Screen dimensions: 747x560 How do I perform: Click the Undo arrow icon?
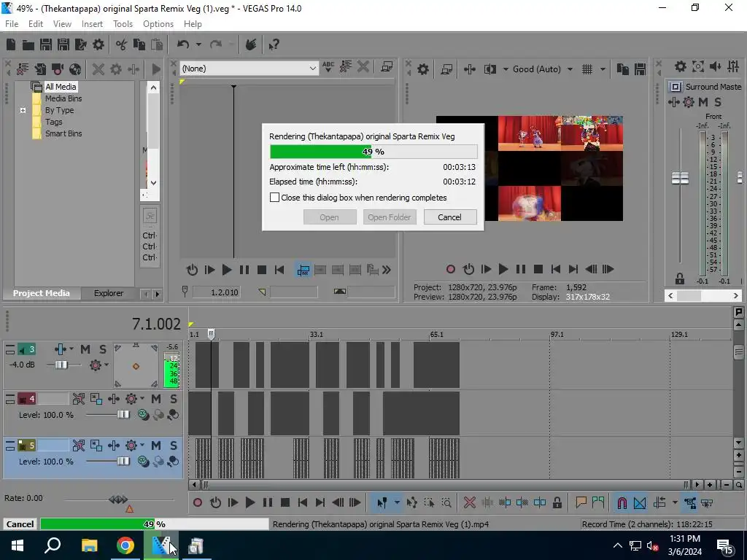183,44
